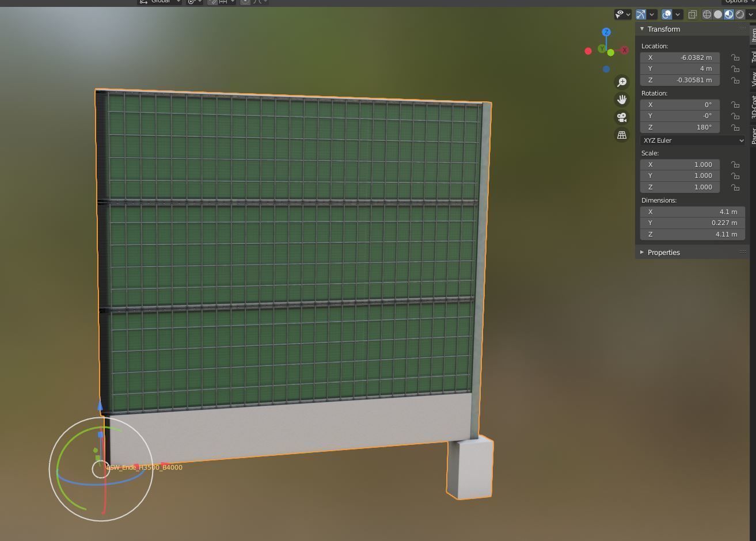Click the Scale Z field
This screenshot has height=541, width=756.
(x=680, y=187)
